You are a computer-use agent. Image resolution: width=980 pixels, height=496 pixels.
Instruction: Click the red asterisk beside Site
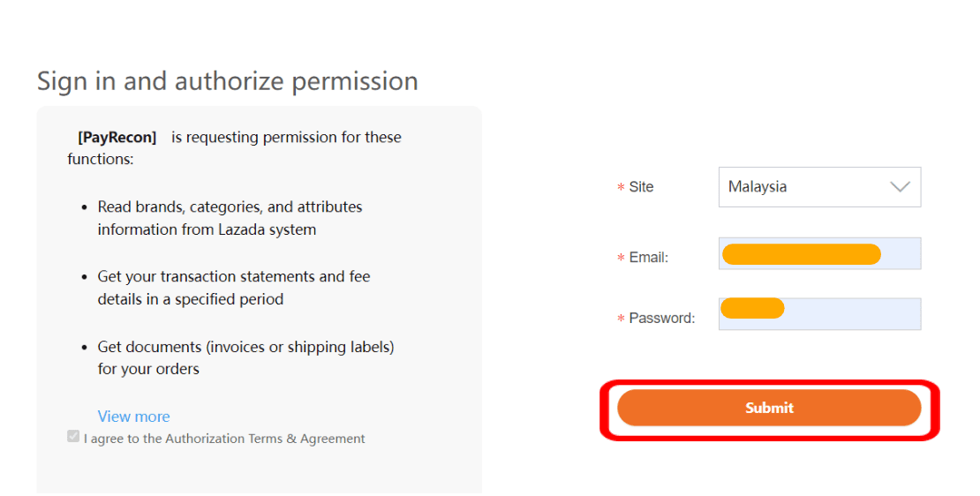(x=621, y=187)
